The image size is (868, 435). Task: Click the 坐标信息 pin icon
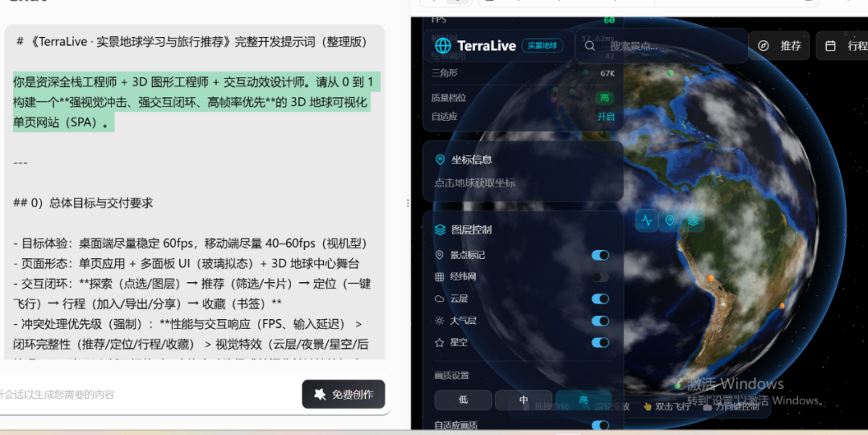[440, 160]
